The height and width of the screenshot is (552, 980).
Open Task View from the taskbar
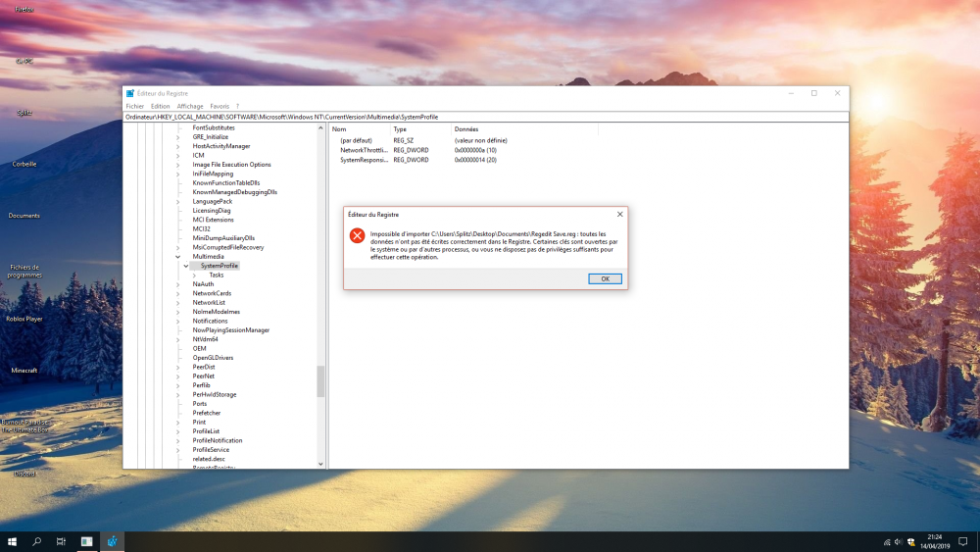click(61, 541)
